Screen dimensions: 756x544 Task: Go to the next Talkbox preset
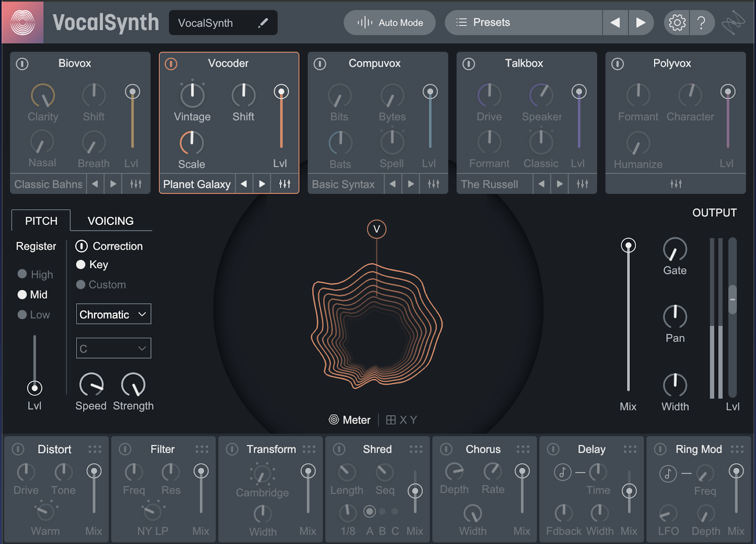point(559,184)
